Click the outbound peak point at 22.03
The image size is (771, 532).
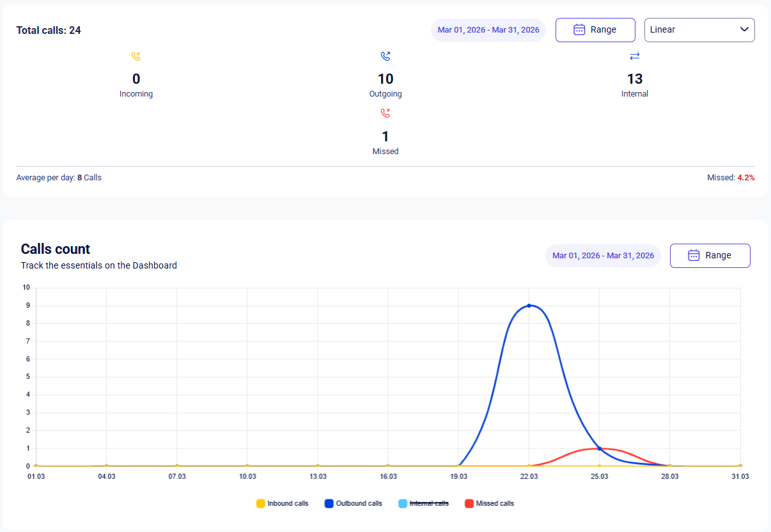pyautogui.click(x=529, y=306)
